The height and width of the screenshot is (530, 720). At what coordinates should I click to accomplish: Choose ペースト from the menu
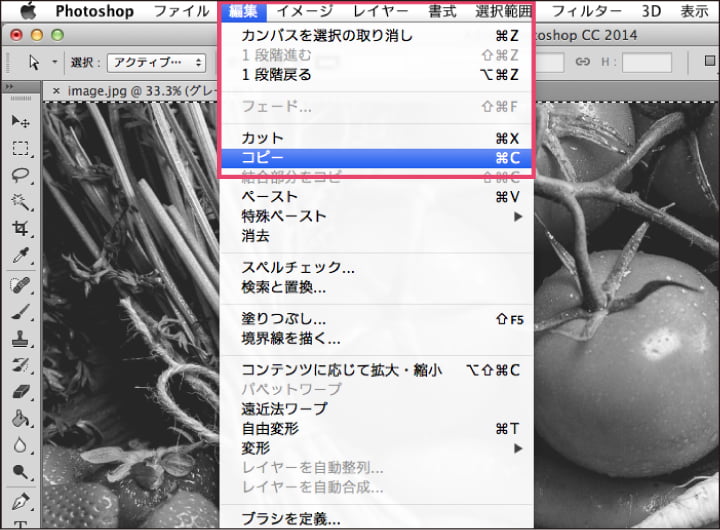point(377,197)
